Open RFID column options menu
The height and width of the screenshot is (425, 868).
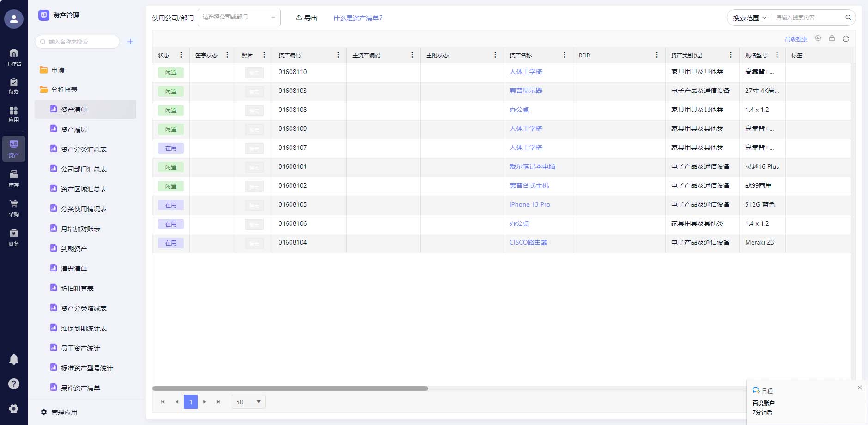click(657, 55)
